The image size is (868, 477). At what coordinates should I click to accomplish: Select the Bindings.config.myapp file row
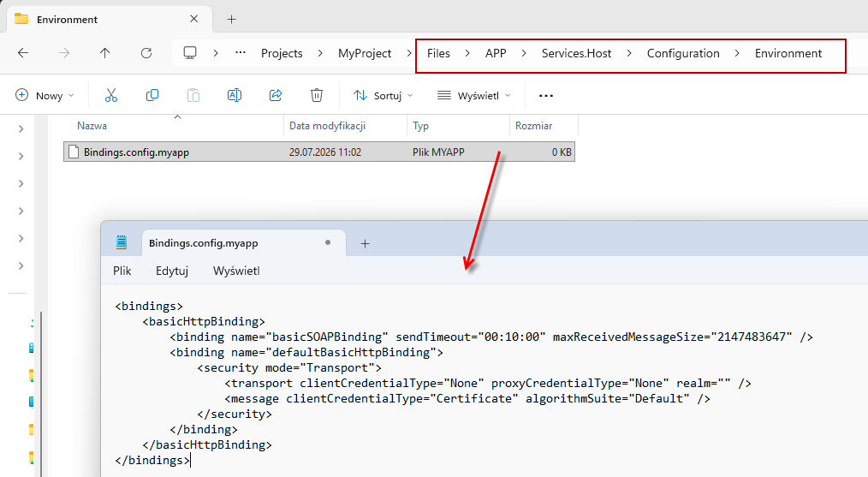click(x=319, y=152)
